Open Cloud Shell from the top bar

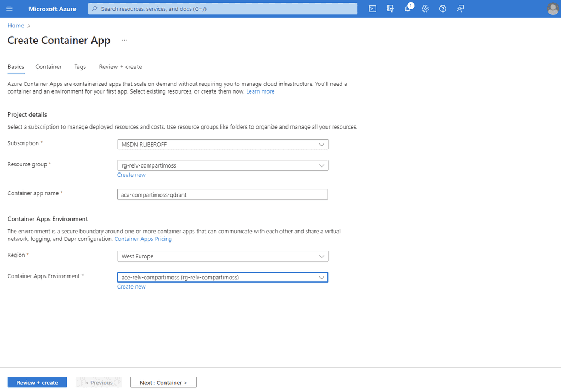click(x=373, y=9)
